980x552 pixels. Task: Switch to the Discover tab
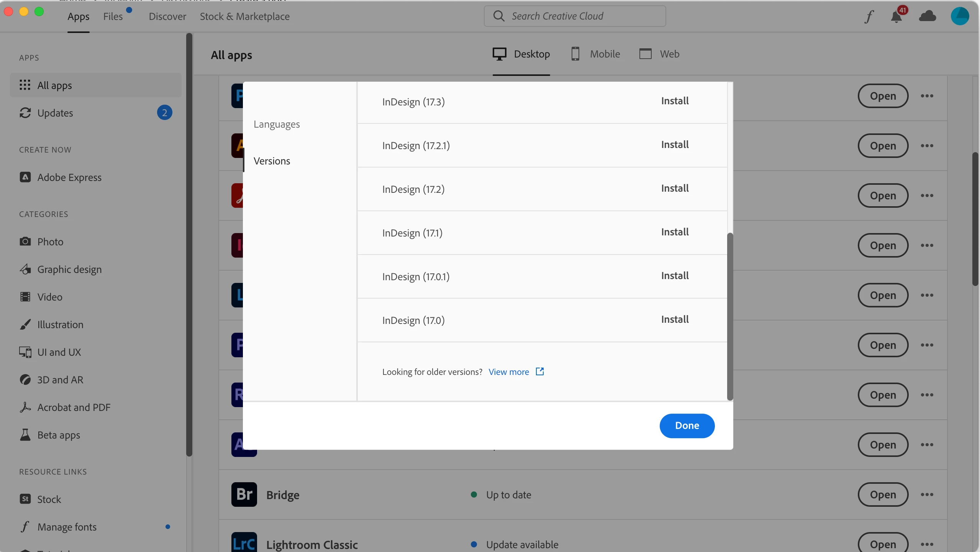tap(167, 16)
